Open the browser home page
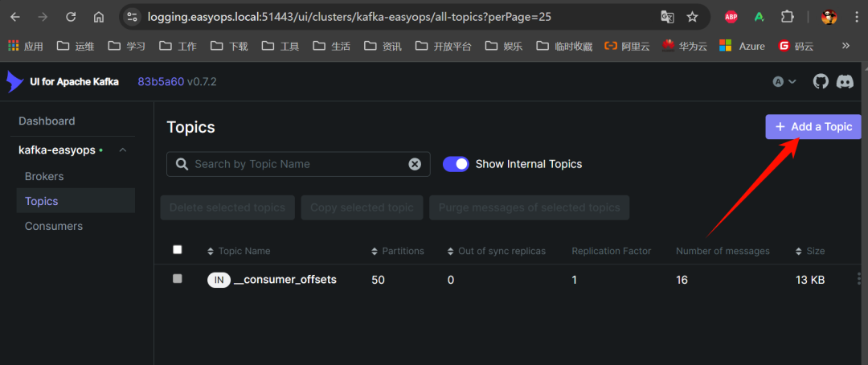 (x=99, y=17)
